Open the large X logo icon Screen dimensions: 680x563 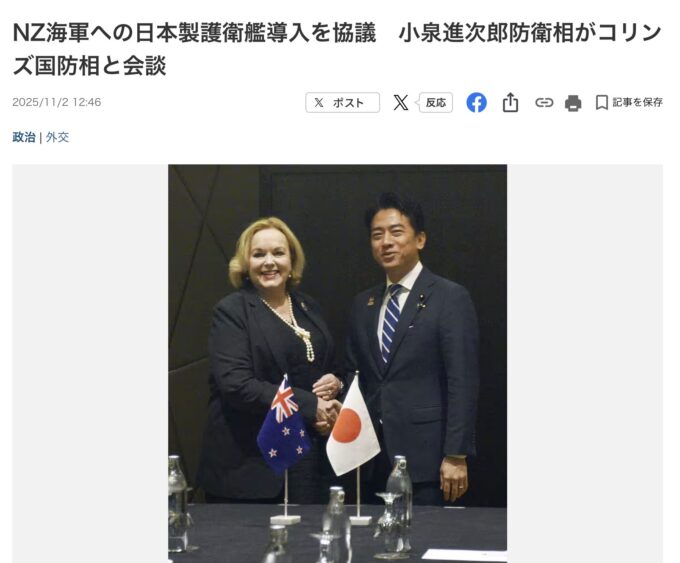click(x=401, y=103)
